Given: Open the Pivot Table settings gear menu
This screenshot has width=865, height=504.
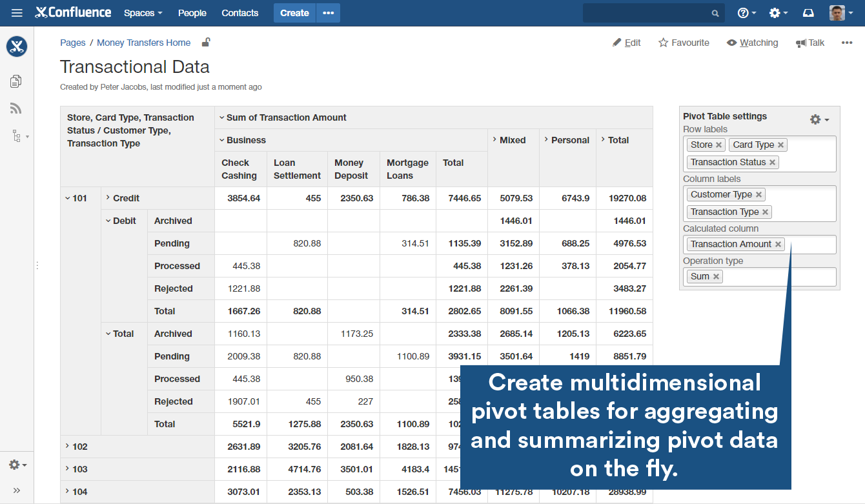Looking at the screenshot, I should (815, 119).
